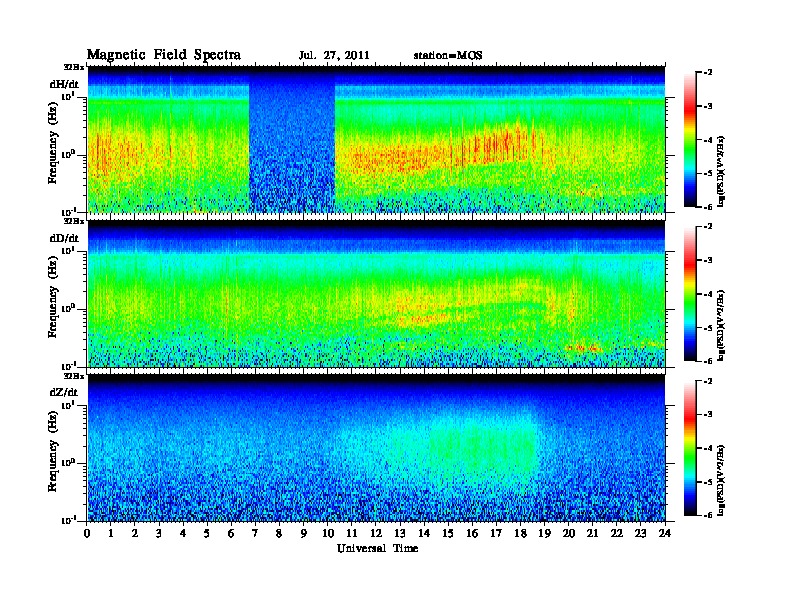Click hour tick label "24" on time axis
The image size is (792, 612).
(x=665, y=533)
